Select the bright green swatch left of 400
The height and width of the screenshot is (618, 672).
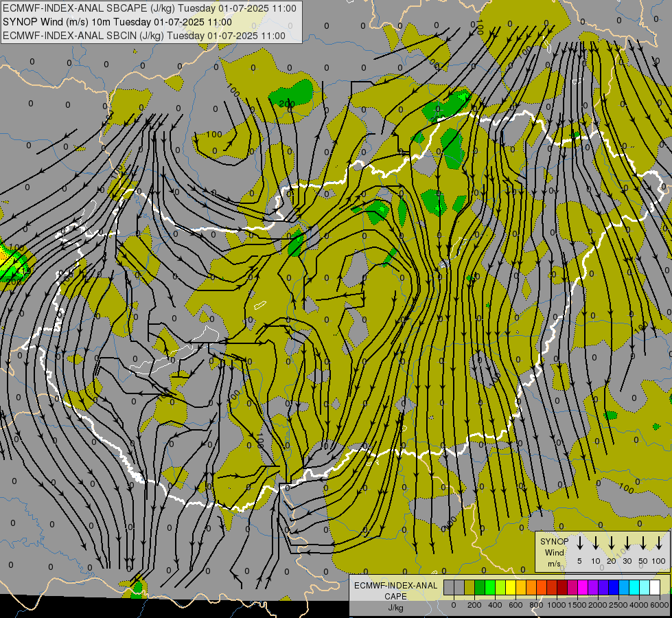click(490, 587)
